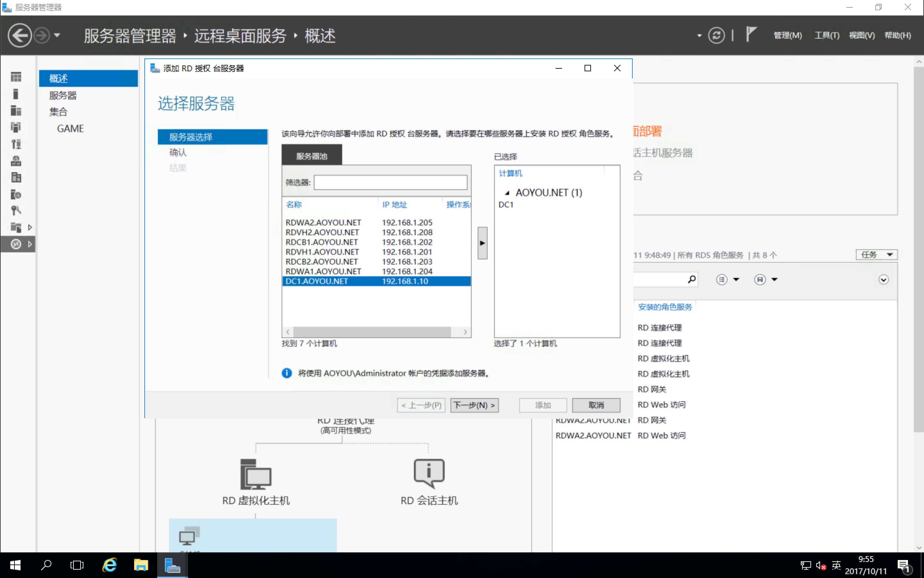Select 概述 in the navigation list

coord(88,78)
